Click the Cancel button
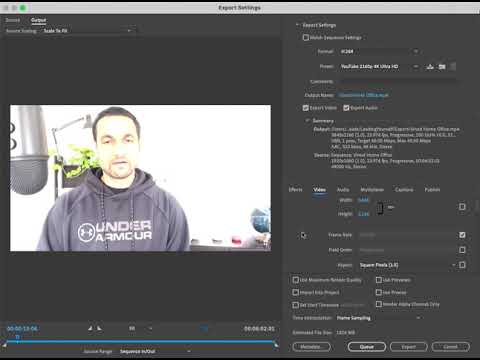480x360 pixels. click(x=451, y=347)
